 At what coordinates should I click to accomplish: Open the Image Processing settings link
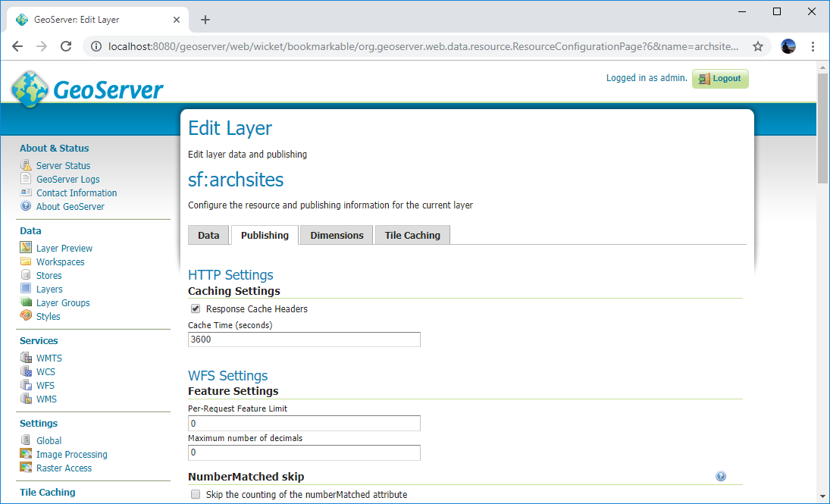[71, 454]
